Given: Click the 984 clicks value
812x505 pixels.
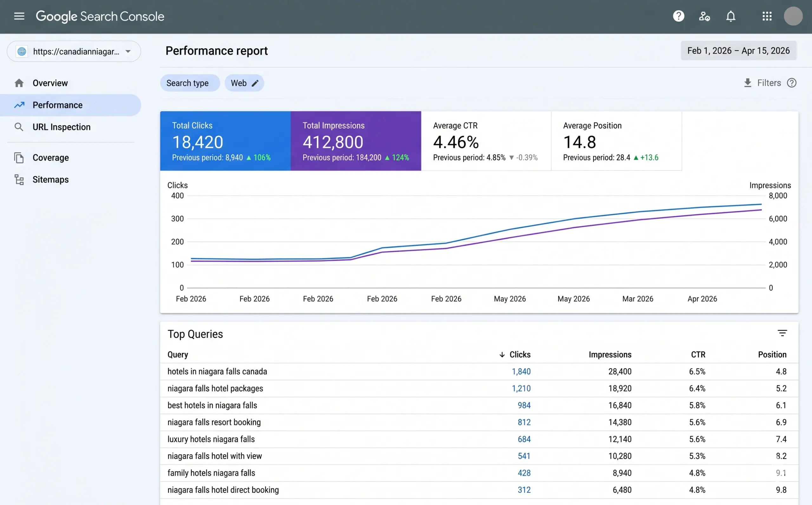Looking at the screenshot, I should click(524, 405).
